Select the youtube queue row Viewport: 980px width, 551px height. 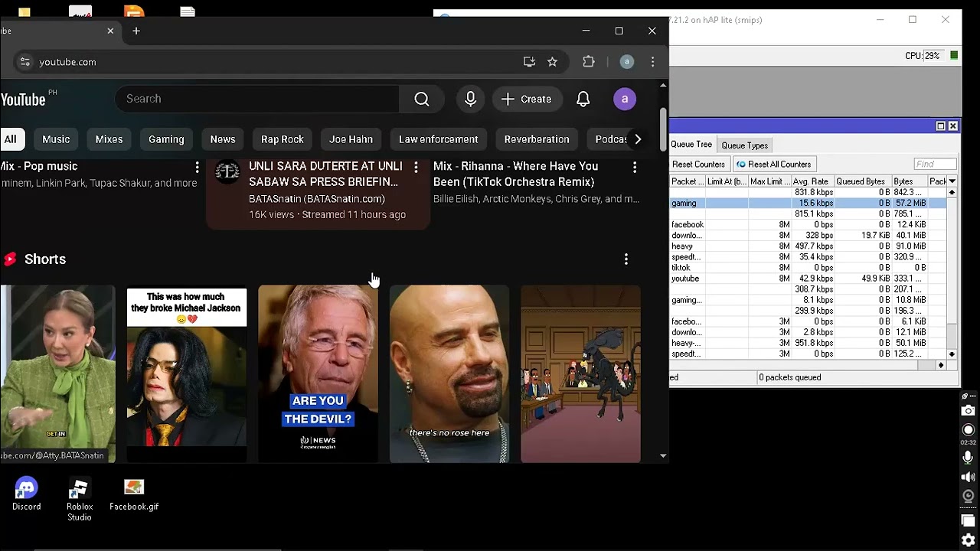click(808, 279)
